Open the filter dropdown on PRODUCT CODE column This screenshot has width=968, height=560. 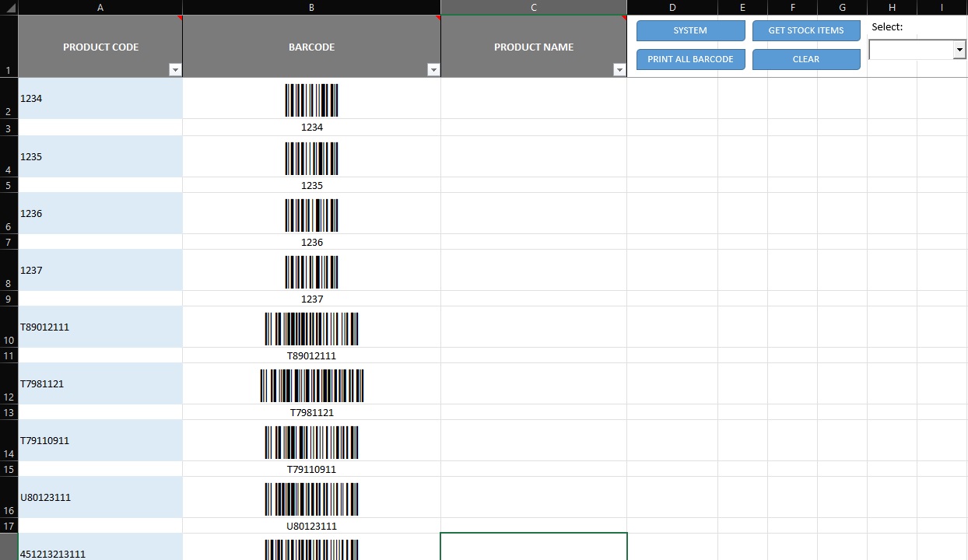coord(176,69)
